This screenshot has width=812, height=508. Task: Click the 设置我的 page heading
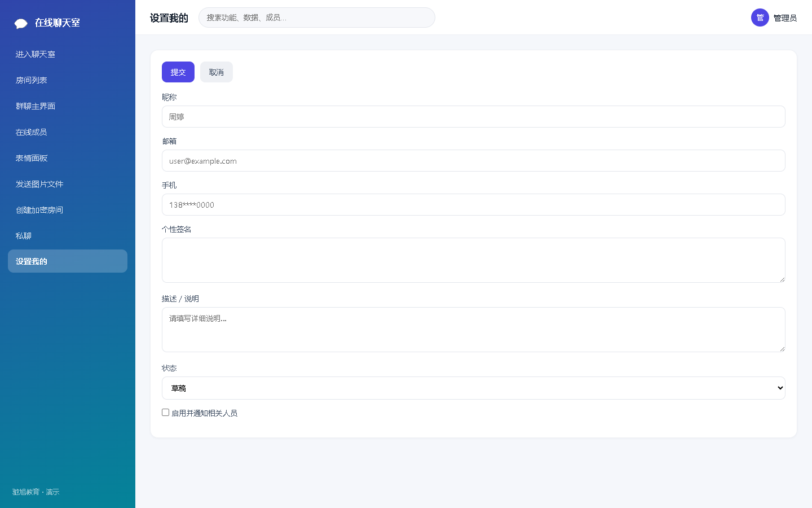tap(169, 18)
